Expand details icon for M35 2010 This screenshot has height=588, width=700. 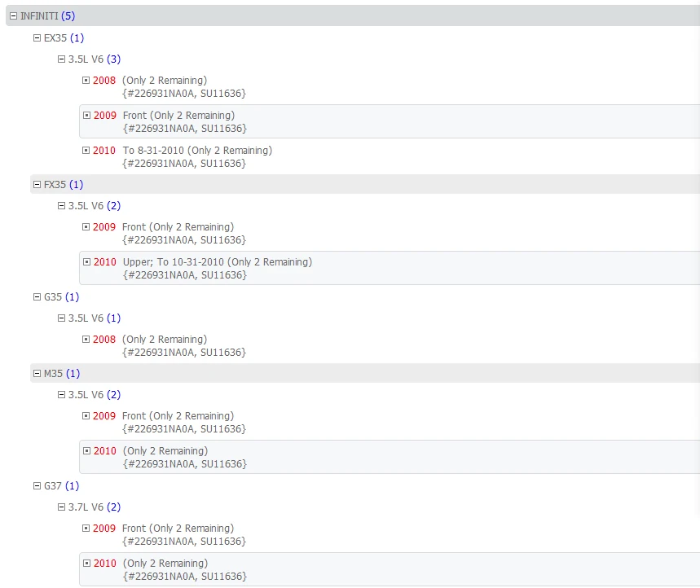pyautogui.click(x=87, y=451)
